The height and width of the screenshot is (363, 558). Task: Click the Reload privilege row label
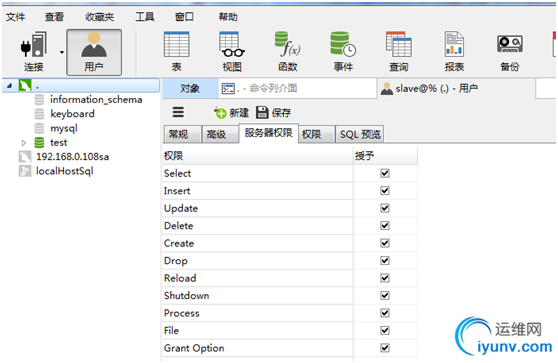(180, 278)
